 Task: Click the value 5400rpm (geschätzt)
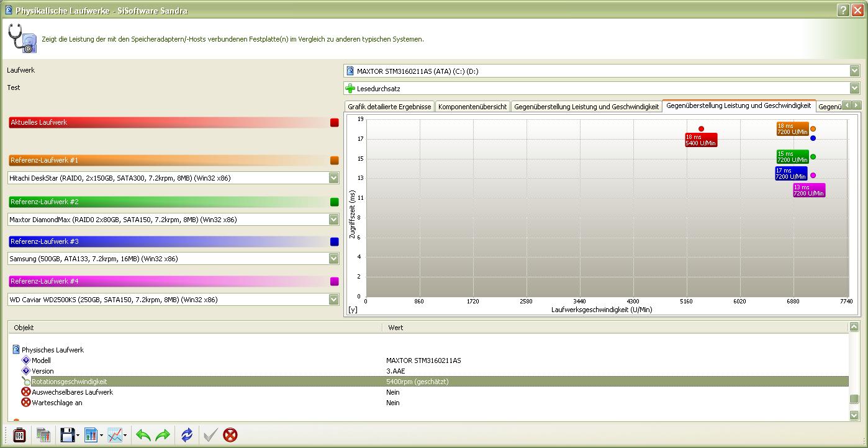coord(417,382)
